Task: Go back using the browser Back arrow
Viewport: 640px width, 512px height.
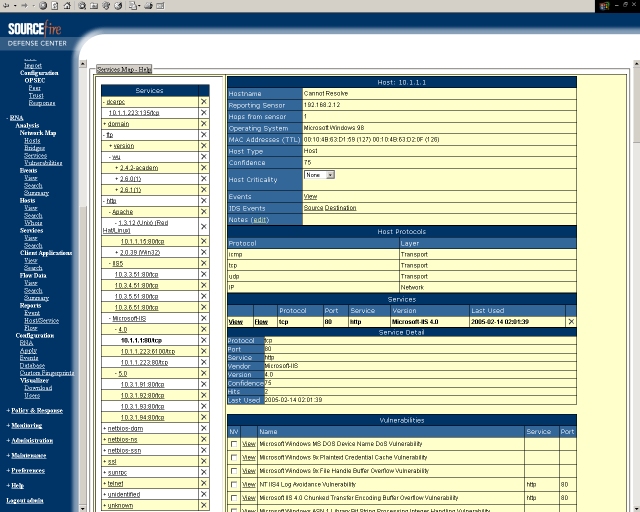Action: click(6, 6)
